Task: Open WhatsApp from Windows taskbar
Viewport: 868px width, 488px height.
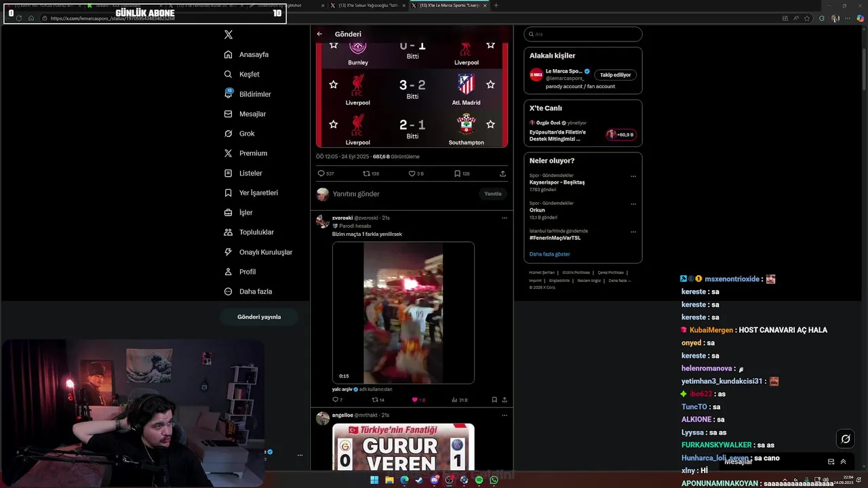Action: 494,480
